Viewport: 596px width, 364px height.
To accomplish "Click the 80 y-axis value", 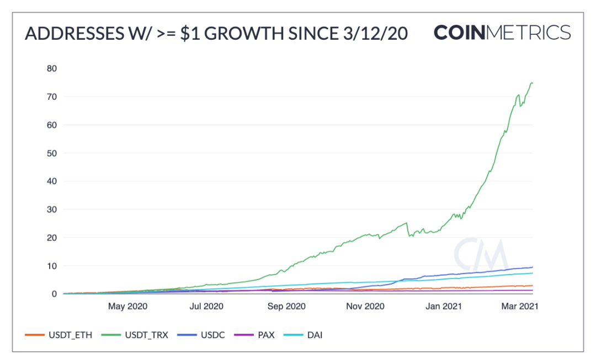I will coord(52,68).
